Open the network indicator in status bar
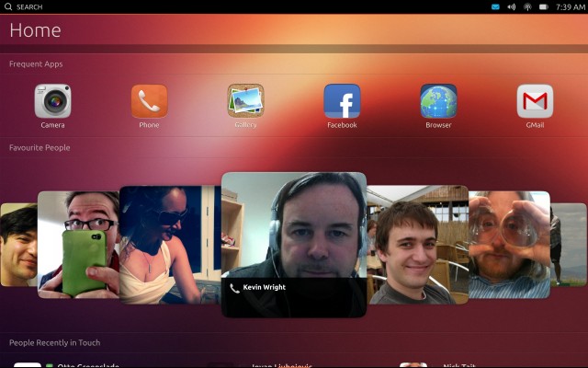 click(527, 6)
